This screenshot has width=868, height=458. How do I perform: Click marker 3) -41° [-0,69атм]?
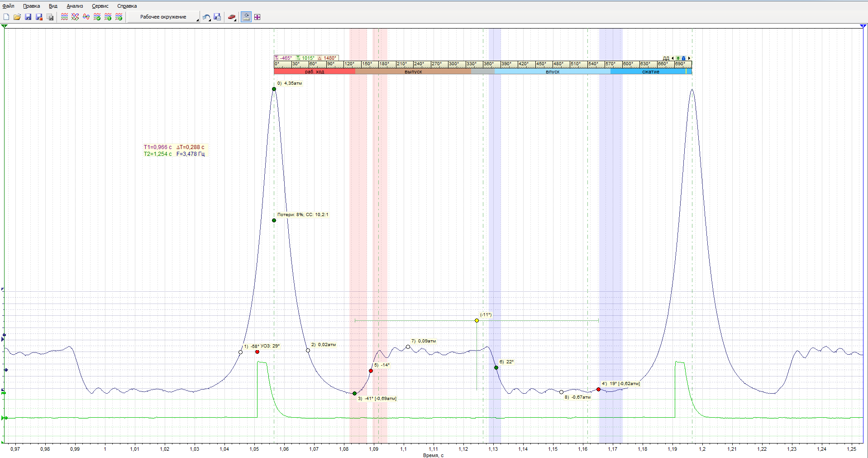(354, 393)
